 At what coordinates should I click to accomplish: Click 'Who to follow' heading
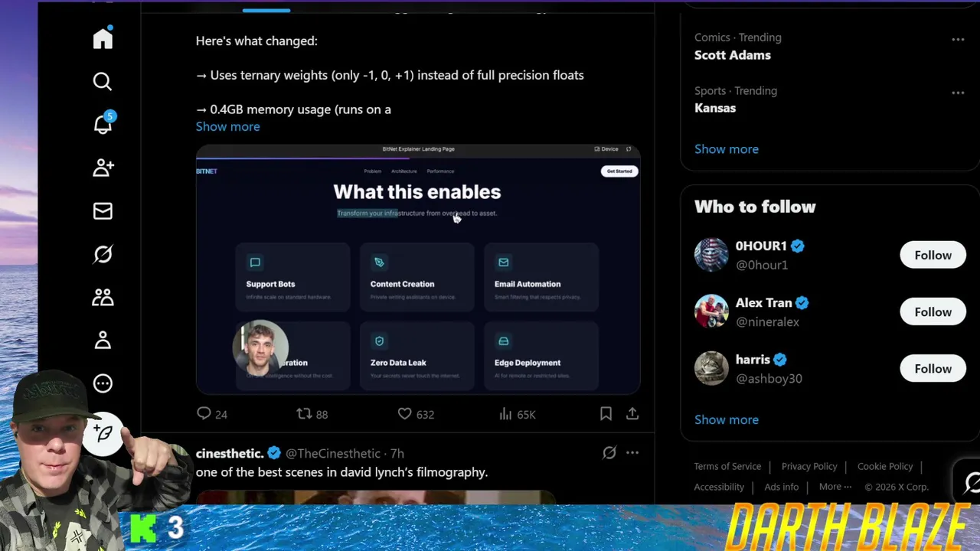[x=755, y=207]
